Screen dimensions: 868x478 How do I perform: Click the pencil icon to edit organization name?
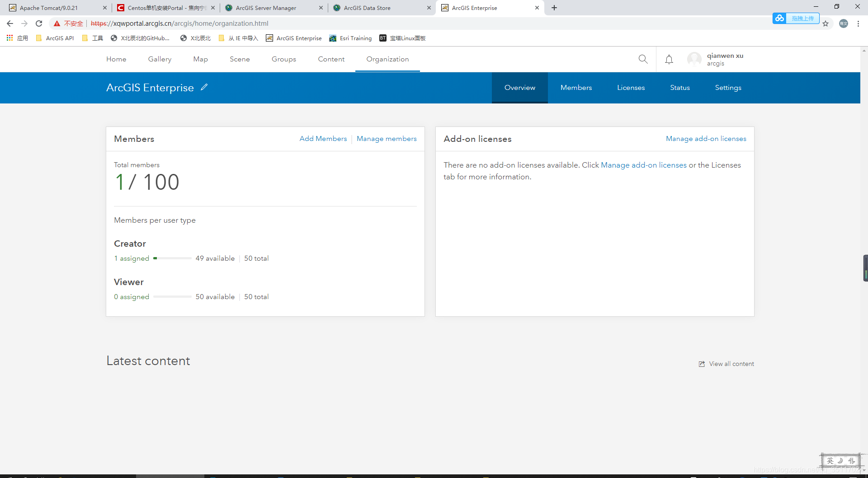pos(204,87)
